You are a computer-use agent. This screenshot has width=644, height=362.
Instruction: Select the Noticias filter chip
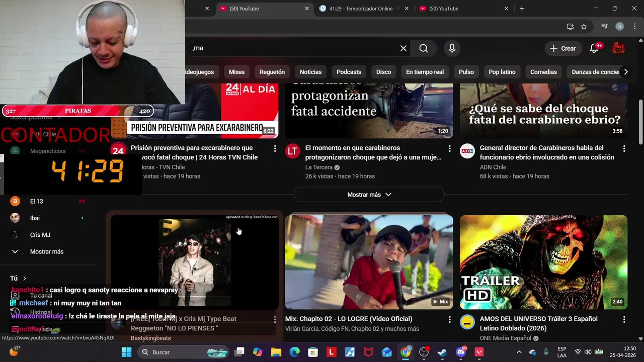tap(310, 72)
